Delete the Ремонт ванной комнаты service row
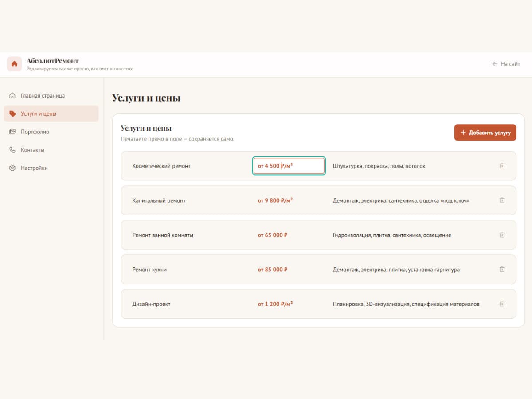The image size is (532, 399). click(502, 235)
